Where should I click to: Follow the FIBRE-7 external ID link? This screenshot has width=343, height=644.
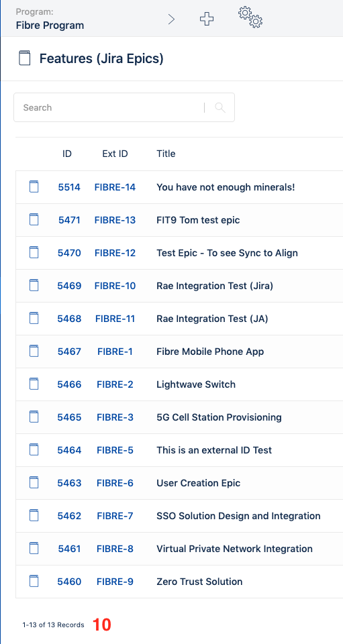pyautogui.click(x=115, y=516)
